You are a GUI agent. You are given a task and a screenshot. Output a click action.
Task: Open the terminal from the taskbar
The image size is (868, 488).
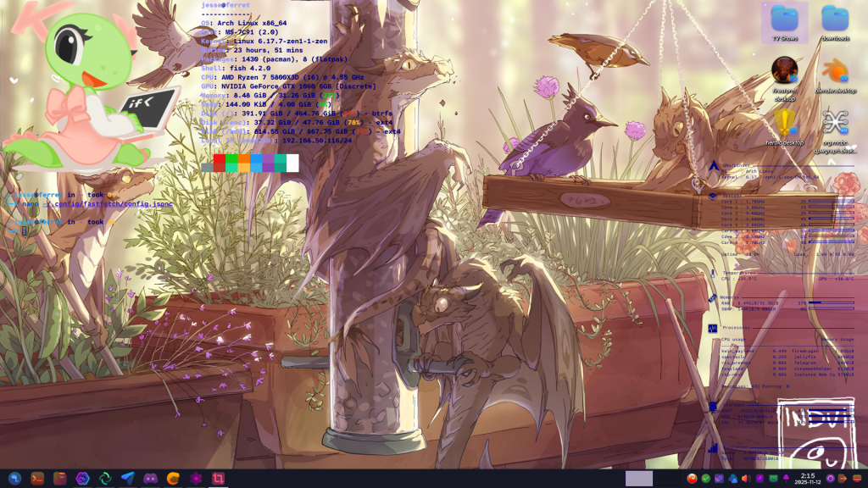point(37,479)
